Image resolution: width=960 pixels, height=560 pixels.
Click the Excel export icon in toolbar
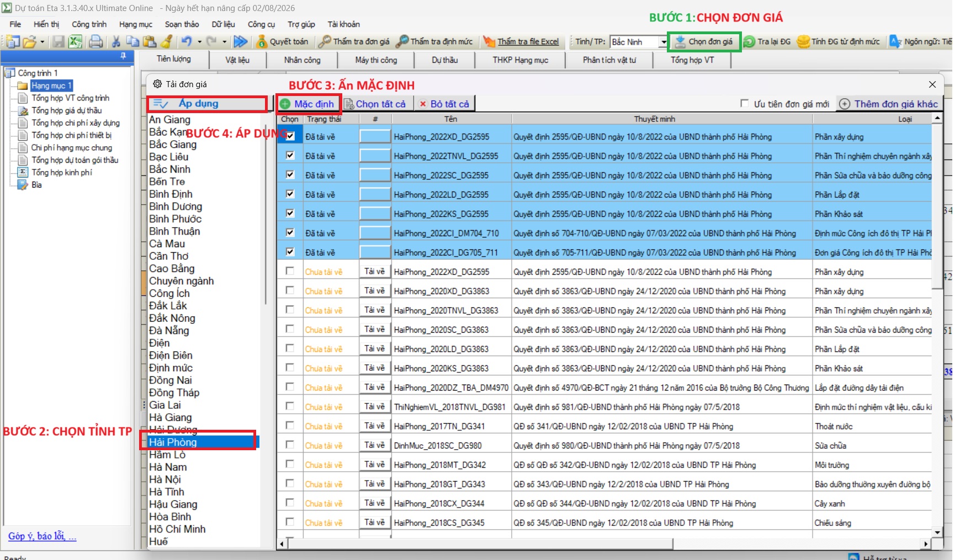[75, 42]
